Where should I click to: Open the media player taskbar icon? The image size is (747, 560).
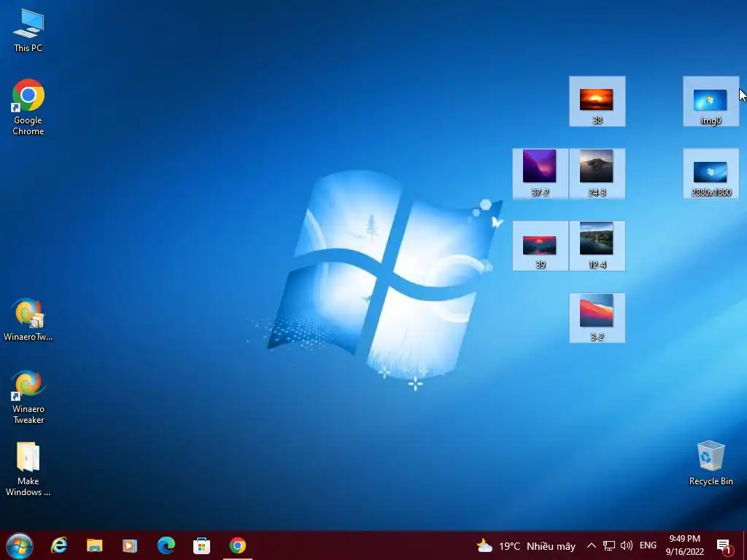tap(130, 545)
